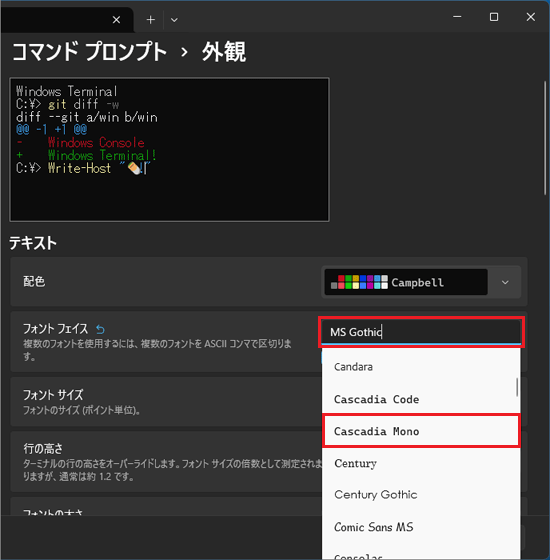
Task: Go back to コマンド プロンプト breadcrumb
Action: pos(90,51)
